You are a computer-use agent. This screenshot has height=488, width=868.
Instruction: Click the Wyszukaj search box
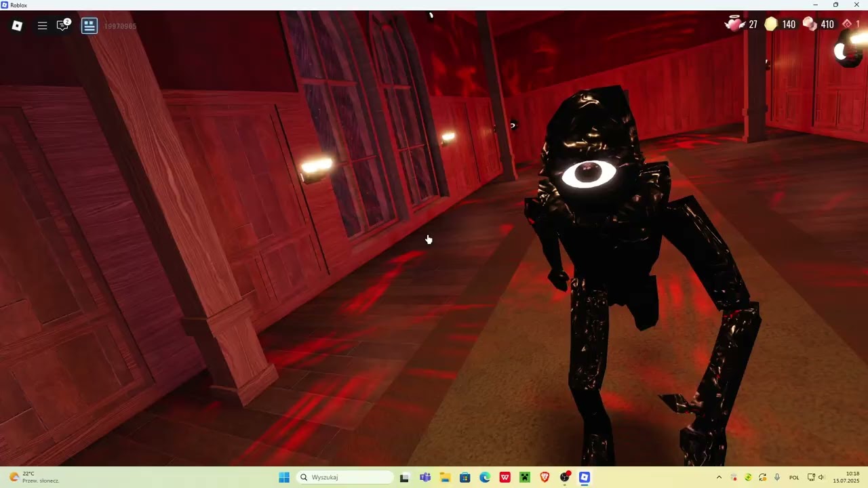(x=345, y=477)
